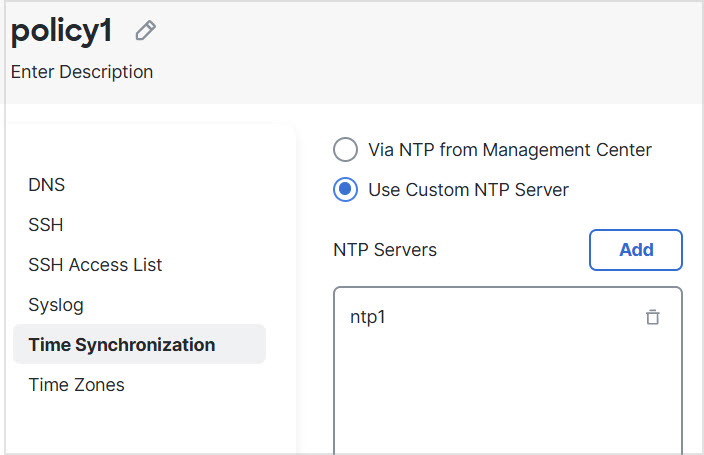
Task: Click the policy1 title text
Action: [62, 31]
